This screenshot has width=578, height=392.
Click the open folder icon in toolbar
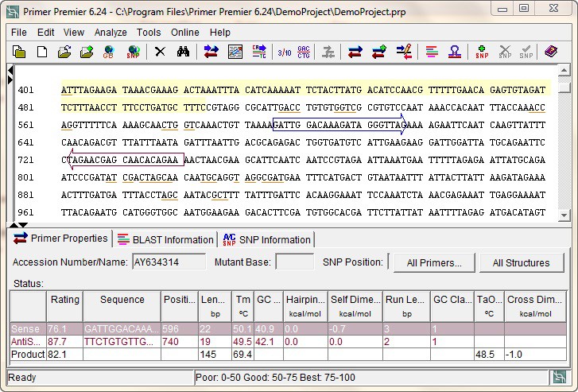pos(64,52)
